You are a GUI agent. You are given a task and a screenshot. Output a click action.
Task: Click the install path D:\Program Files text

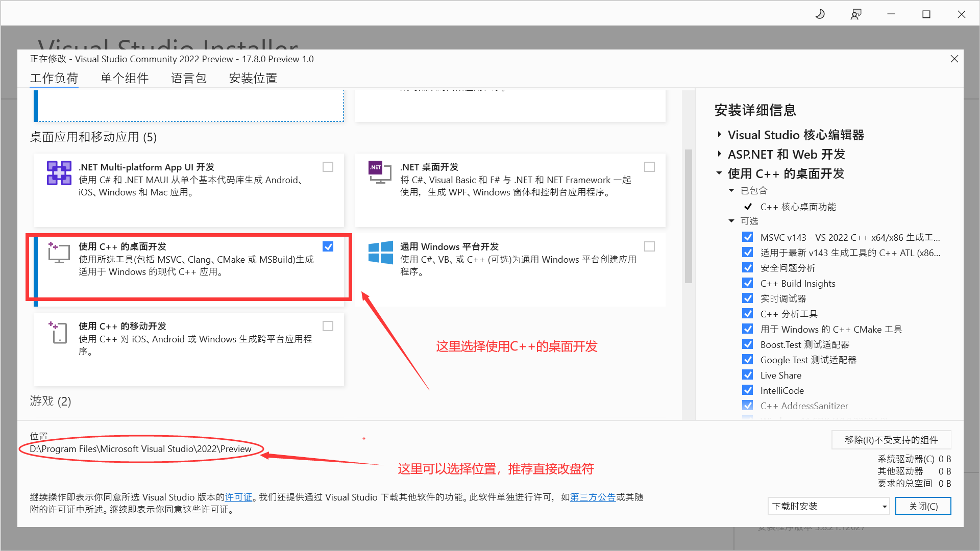[x=140, y=449]
